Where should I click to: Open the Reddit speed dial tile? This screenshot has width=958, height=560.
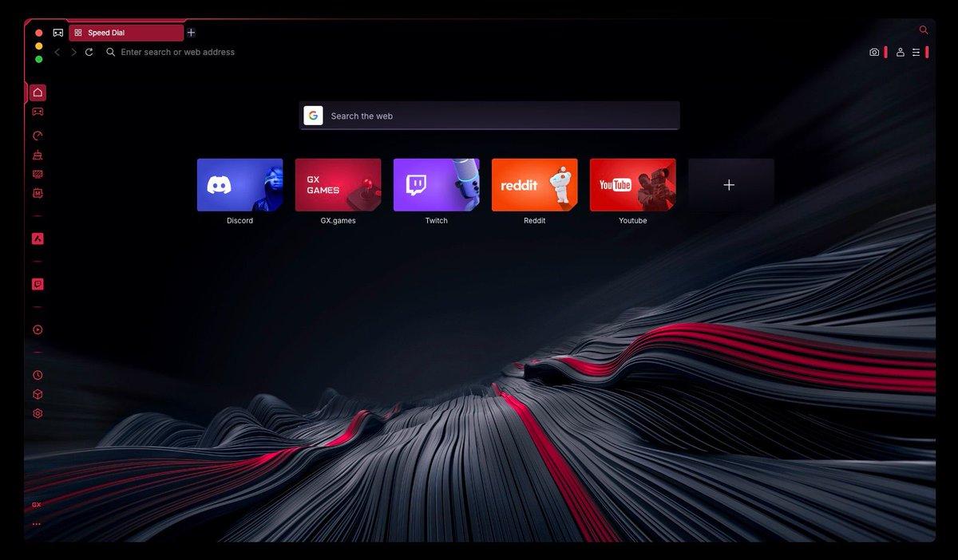534,184
